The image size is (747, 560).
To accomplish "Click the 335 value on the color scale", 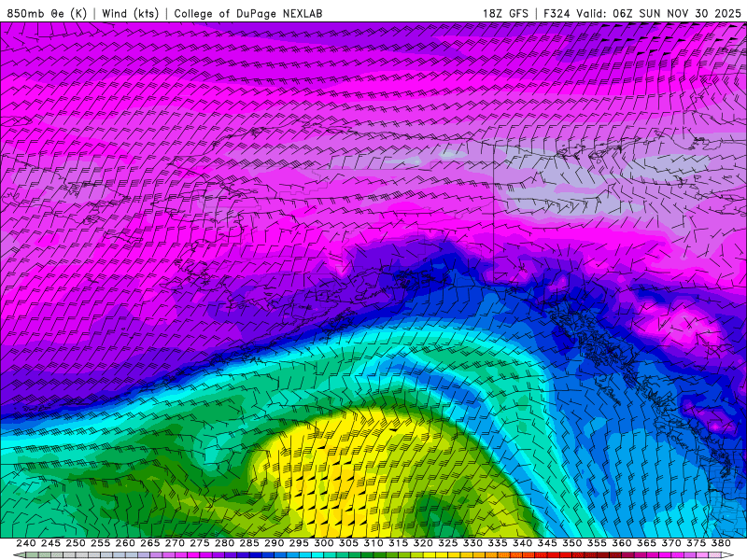I will (498, 543).
